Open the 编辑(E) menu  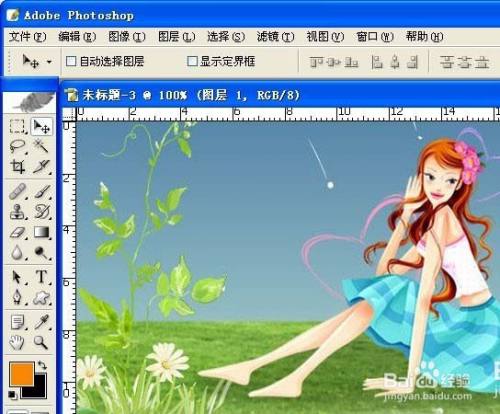click(x=77, y=36)
